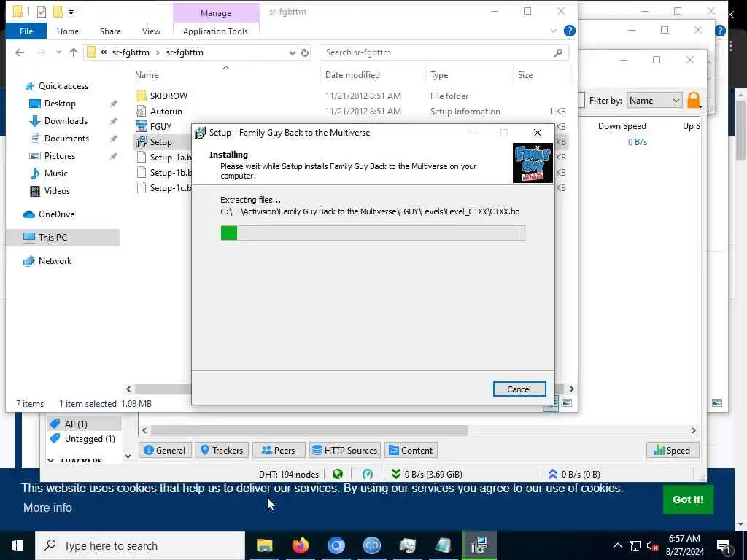Switch to the Share ribbon tab
747x560 pixels.
[110, 31]
